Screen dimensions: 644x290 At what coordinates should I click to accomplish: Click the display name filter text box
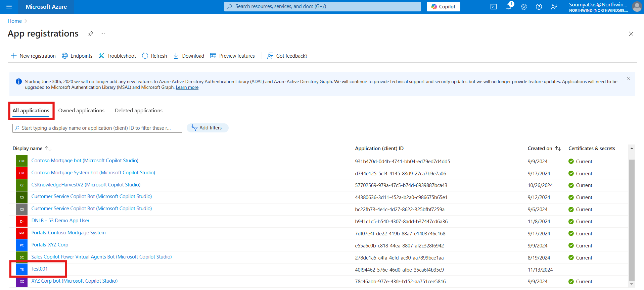(97, 128)
